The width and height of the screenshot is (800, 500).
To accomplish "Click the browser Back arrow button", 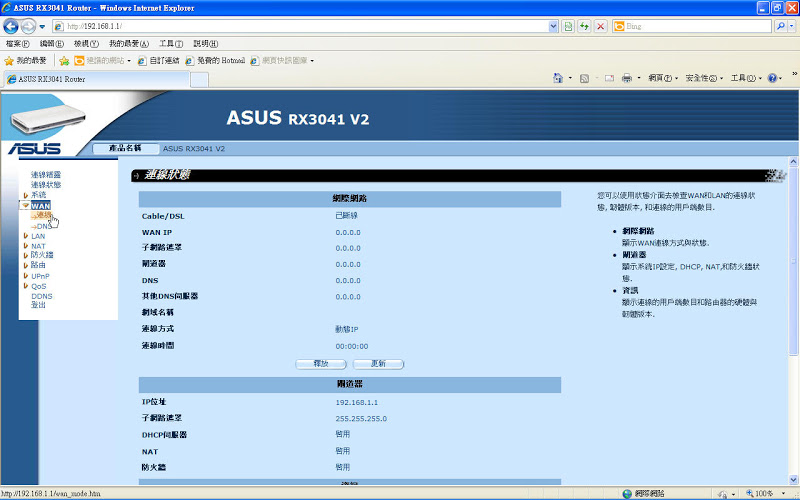I will click(x=11, y=25).
